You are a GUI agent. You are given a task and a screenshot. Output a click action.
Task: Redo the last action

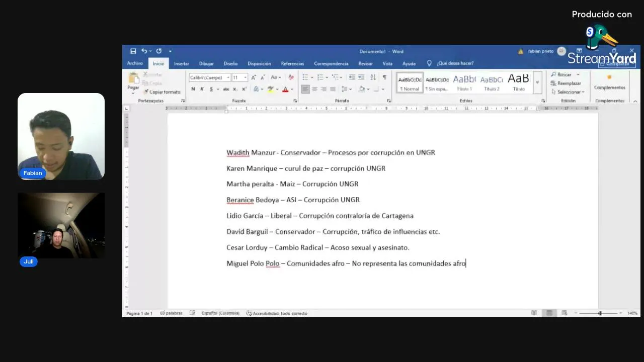159,51
